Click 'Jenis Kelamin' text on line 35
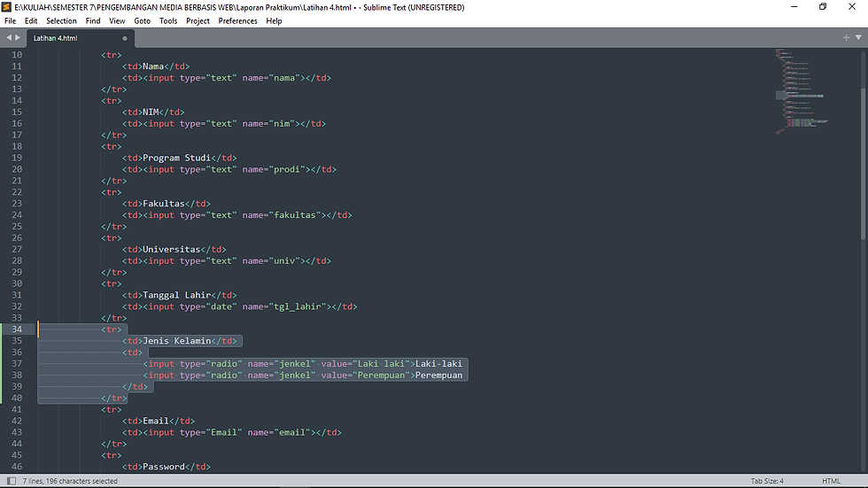 [x=176, y=341]
